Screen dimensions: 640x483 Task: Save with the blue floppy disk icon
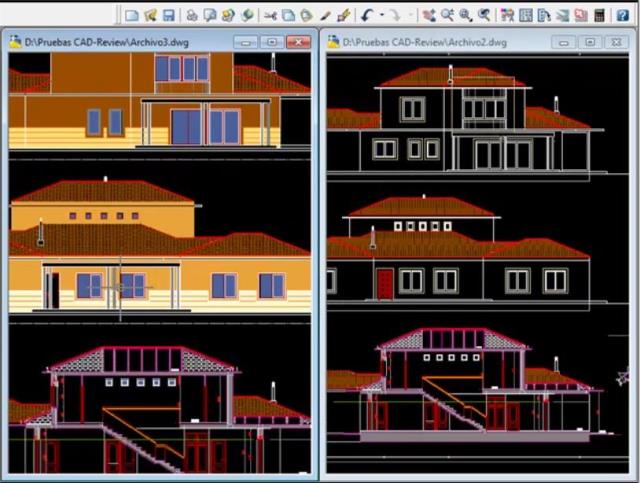click(x=169, y=16)
